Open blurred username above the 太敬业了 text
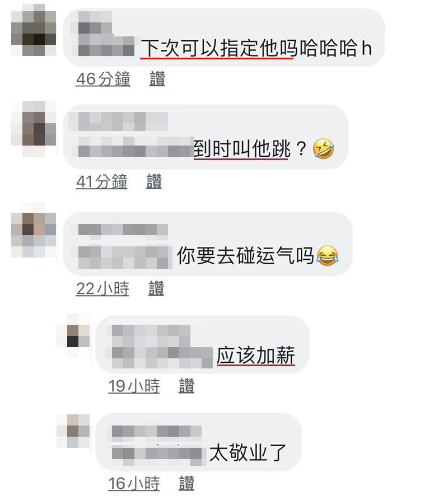The height and width of the screenshot is (500, 448). click(x=157, y=431)
